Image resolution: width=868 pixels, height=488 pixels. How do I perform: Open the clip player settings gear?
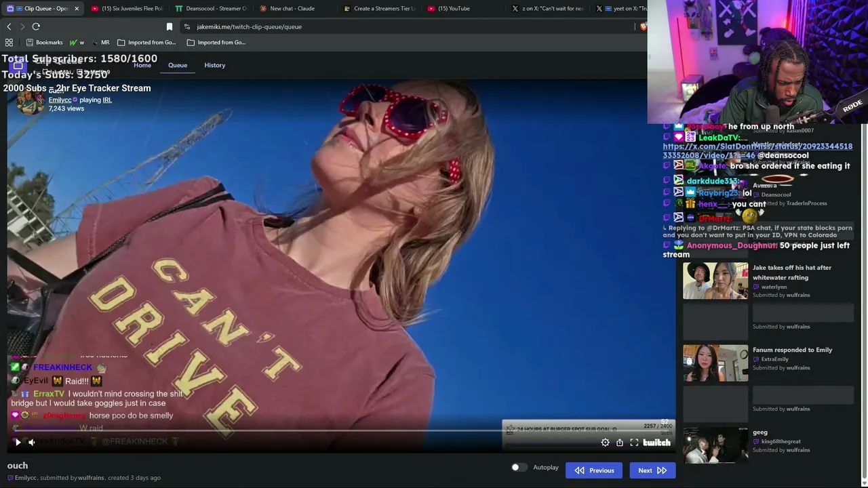pos(605,443)
